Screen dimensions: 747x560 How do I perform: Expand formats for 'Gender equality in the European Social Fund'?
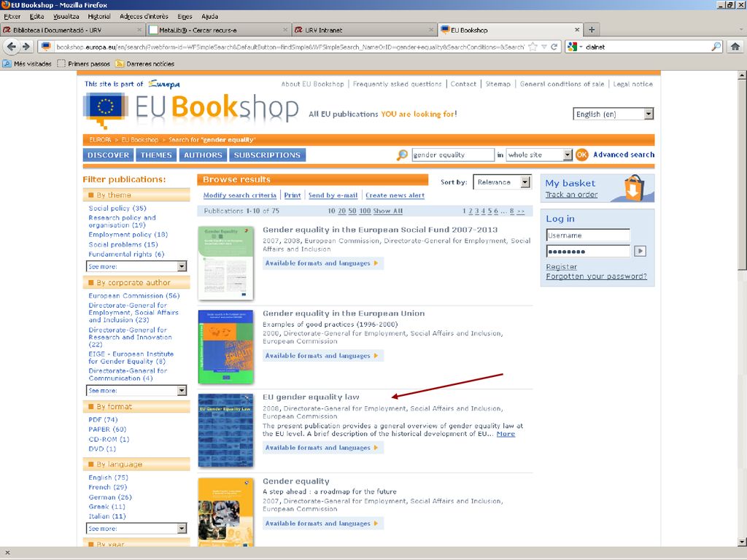322,263
